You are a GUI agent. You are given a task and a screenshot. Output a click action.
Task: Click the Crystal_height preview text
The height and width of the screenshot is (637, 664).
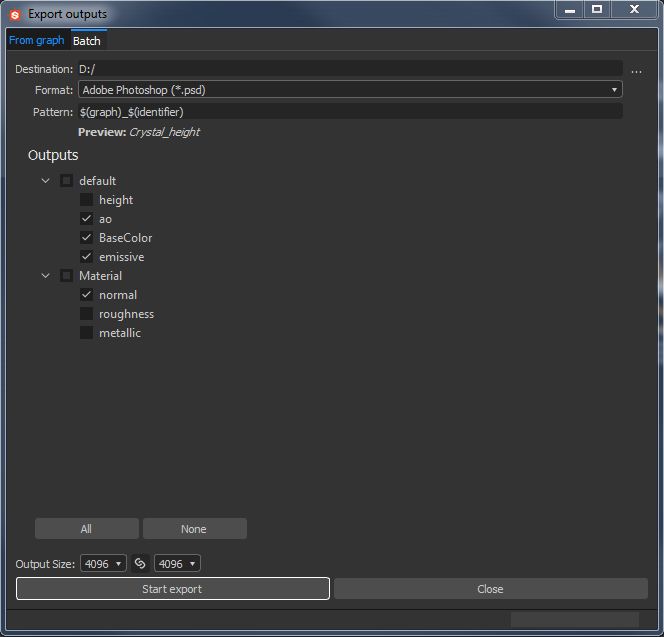pos(164,133)
